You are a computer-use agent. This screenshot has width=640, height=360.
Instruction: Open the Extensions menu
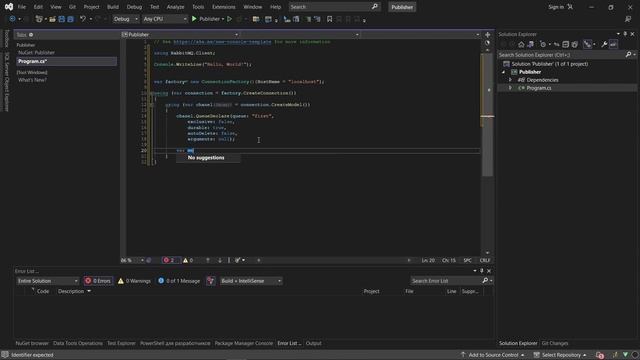(x=224, y=7)
